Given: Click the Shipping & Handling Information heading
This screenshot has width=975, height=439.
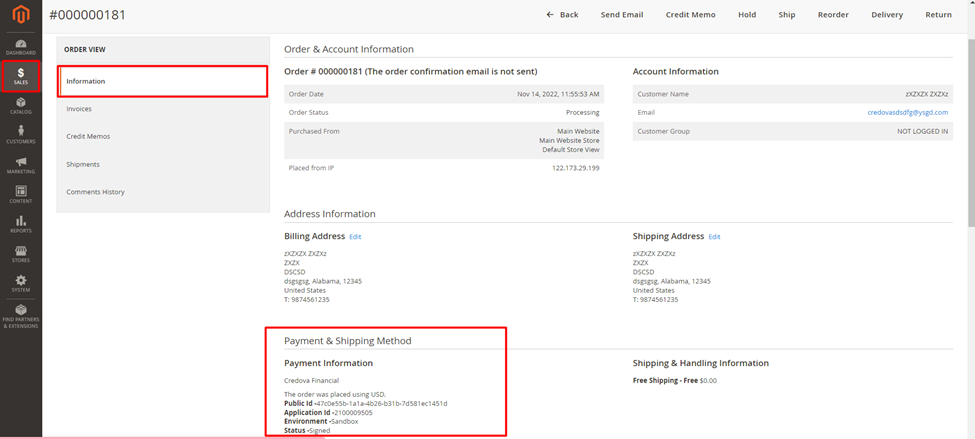Looking at the screenshot, I should (x=701, y=363).
